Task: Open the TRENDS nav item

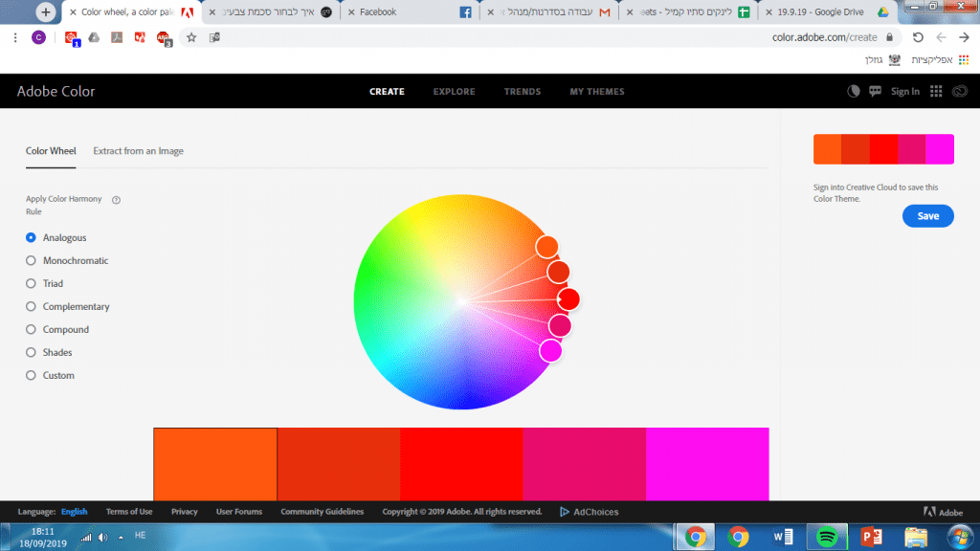Action: tap(523, 91)
